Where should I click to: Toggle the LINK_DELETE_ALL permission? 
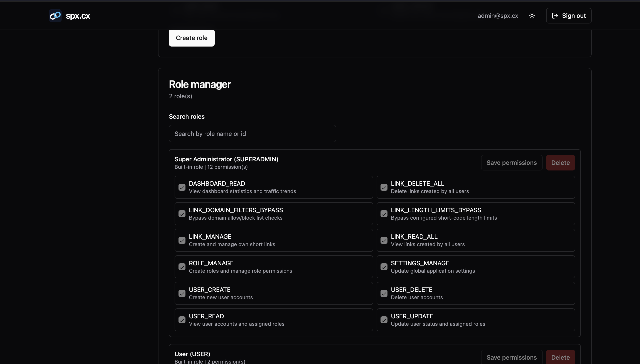(384, 187)
